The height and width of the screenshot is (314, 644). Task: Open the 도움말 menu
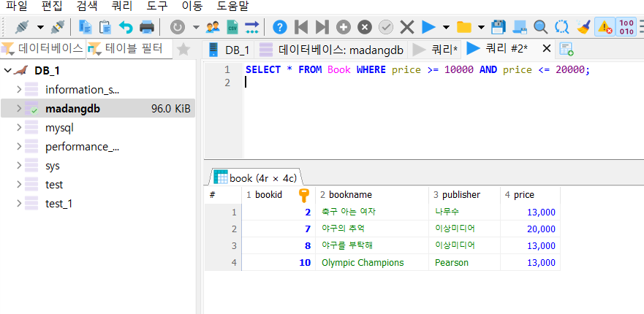[x=233, y=6]
